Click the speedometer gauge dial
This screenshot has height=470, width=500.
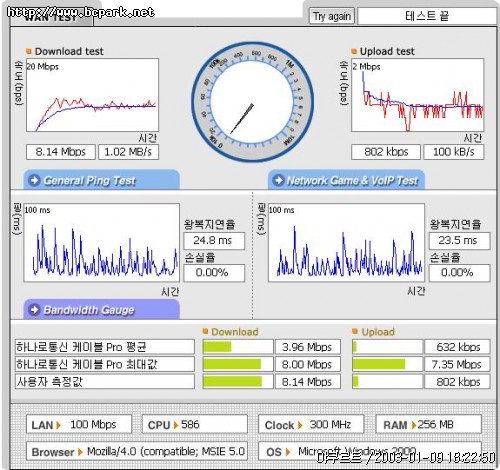[x=252, y=102]
